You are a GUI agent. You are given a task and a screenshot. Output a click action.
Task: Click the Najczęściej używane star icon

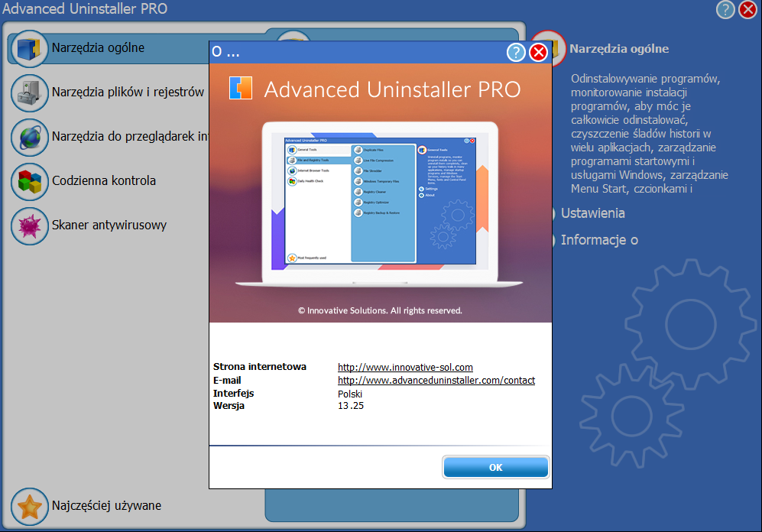point(29,506)
